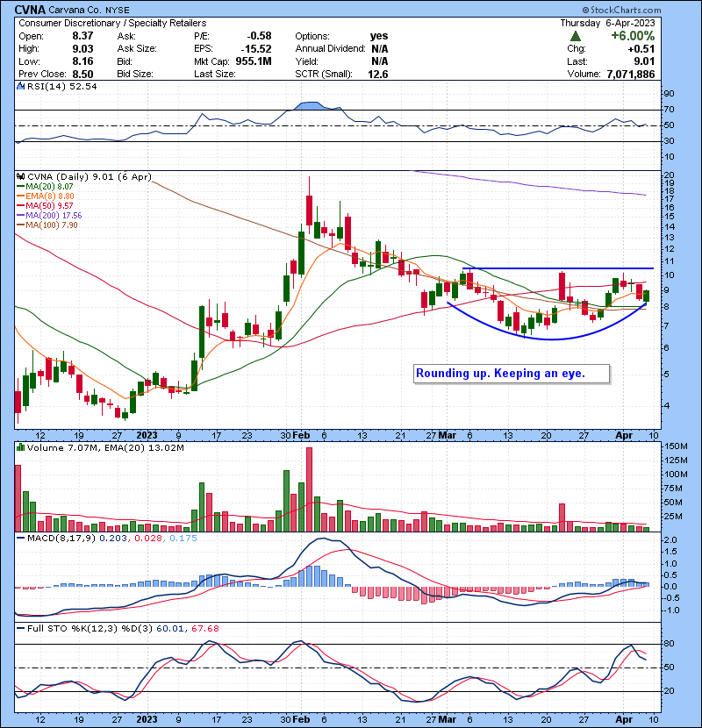Click the P/E -0.58 value
The width and height of the screenshot is (702, 728).
[259, 36]
